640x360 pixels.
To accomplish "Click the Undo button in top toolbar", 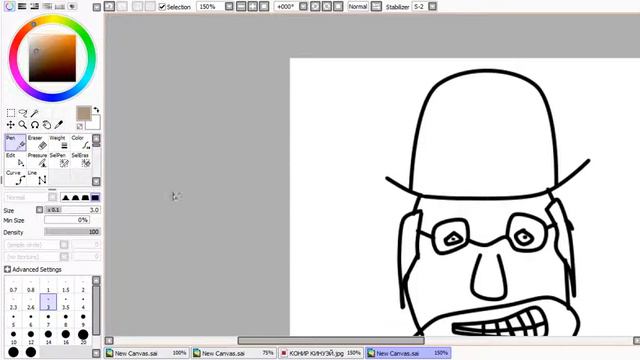I will point(109,7).
